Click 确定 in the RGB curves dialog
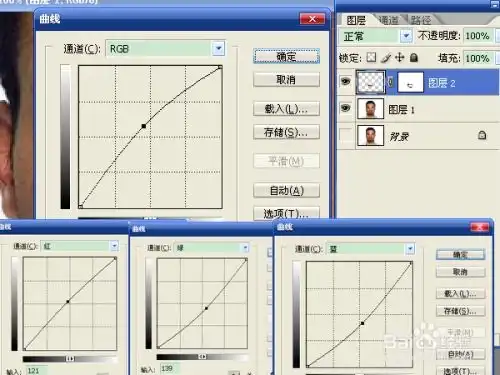 tap(286, 56)
